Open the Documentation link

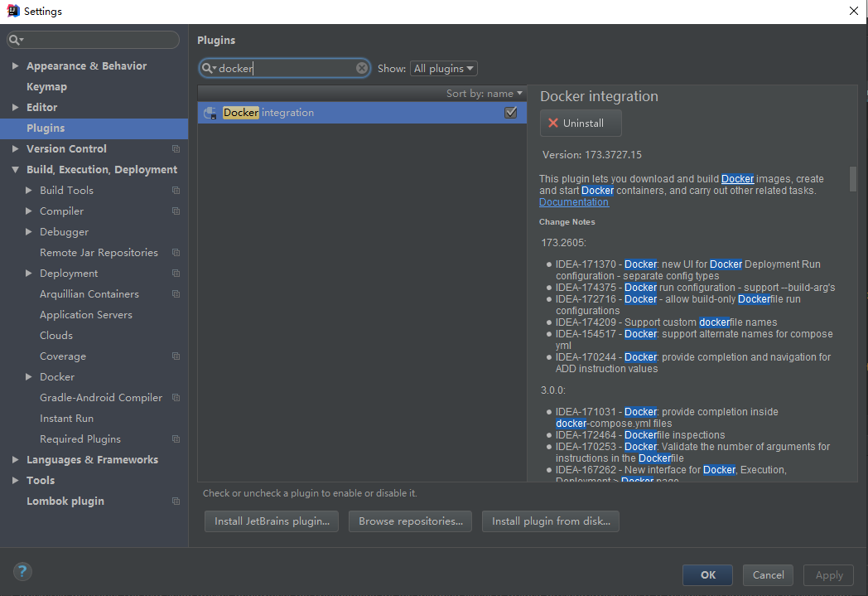(x=574, y=201)
